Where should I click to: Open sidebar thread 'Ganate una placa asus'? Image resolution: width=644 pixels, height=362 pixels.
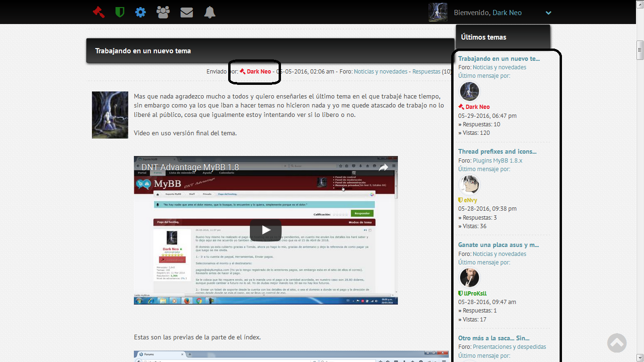click(498, 245)
